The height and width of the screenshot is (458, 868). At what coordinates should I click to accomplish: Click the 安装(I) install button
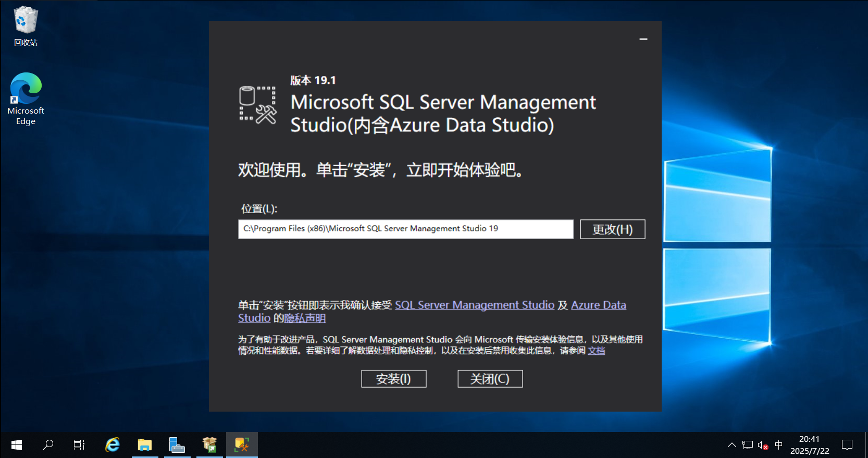point(394,379)
